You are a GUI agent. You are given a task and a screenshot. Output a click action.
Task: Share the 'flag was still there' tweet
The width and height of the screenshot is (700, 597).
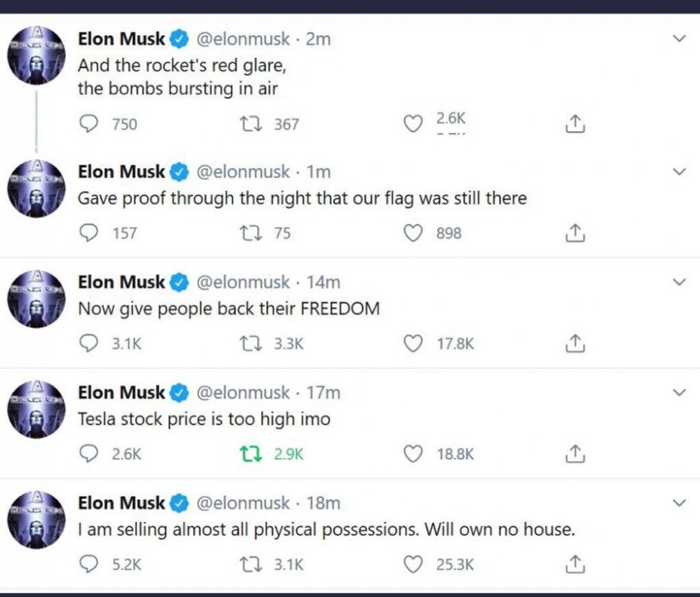575,233
